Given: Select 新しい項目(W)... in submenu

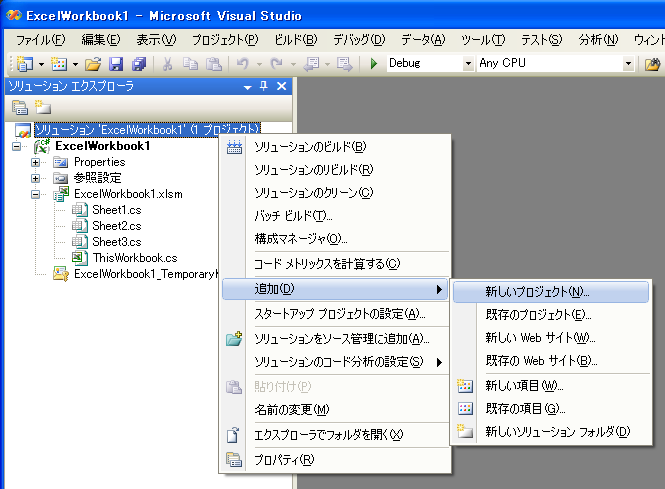Looking at the screenshot, I should [x=551, y=386].
